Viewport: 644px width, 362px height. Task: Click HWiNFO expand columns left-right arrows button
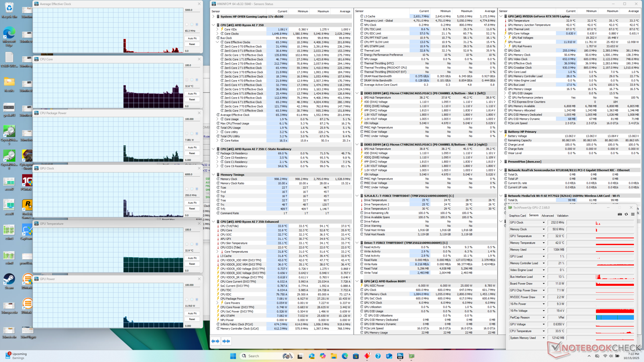215,341
